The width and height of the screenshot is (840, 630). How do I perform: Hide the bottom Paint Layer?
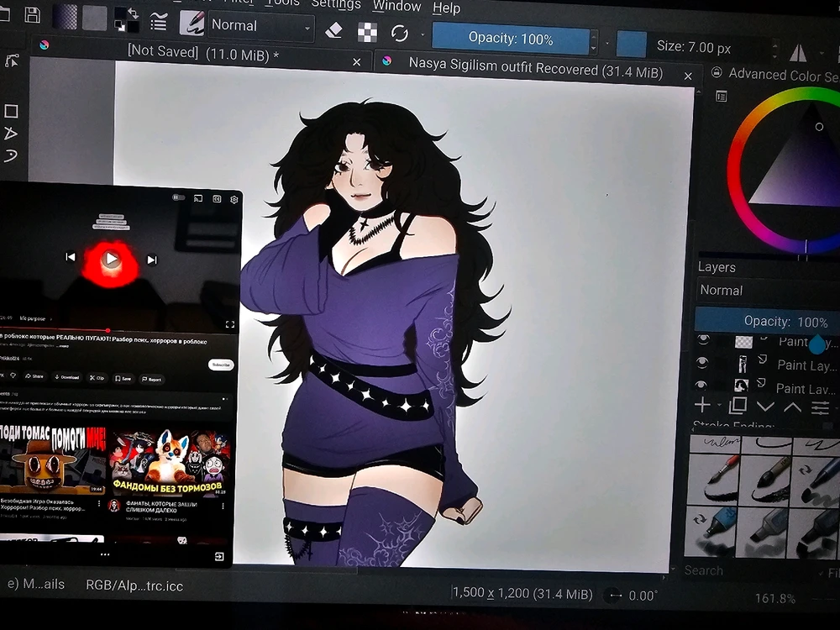[703, 386]
